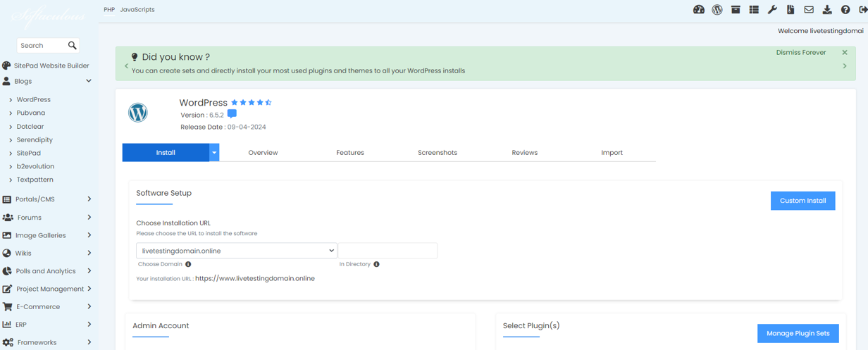Viewport: 868px width, 350px height.
Task: Open Pubvana in the Blogs list
Action: 31,113
